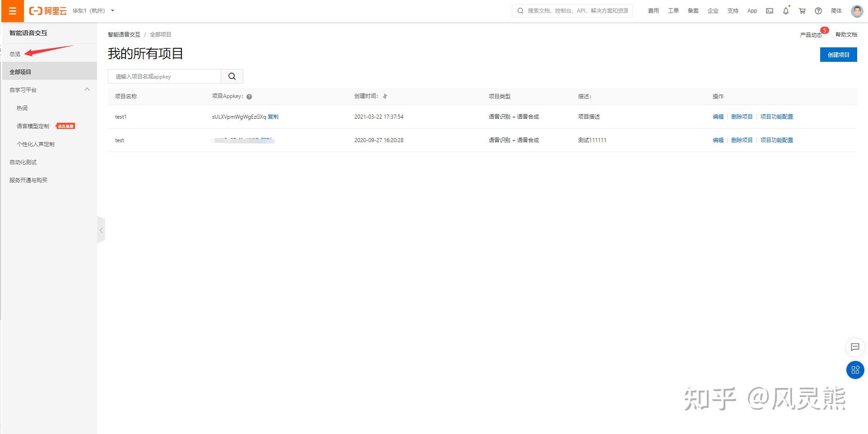
Task: Open the feedback chat bubble icon
Action: pyautogui.click(x=854, y=347)
